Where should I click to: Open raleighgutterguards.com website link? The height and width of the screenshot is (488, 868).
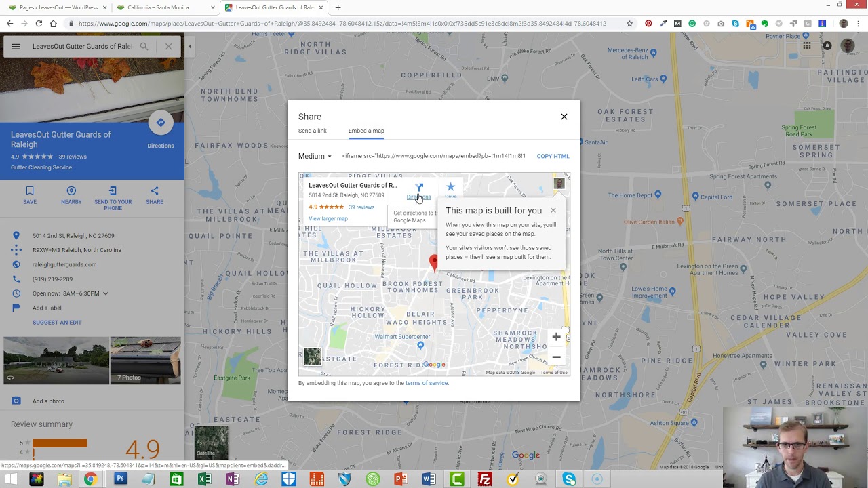coord(64,264)
